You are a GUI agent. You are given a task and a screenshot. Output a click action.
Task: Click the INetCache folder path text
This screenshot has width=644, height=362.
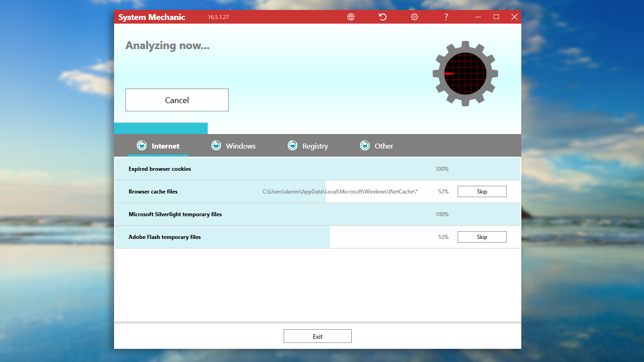point(340,192)
